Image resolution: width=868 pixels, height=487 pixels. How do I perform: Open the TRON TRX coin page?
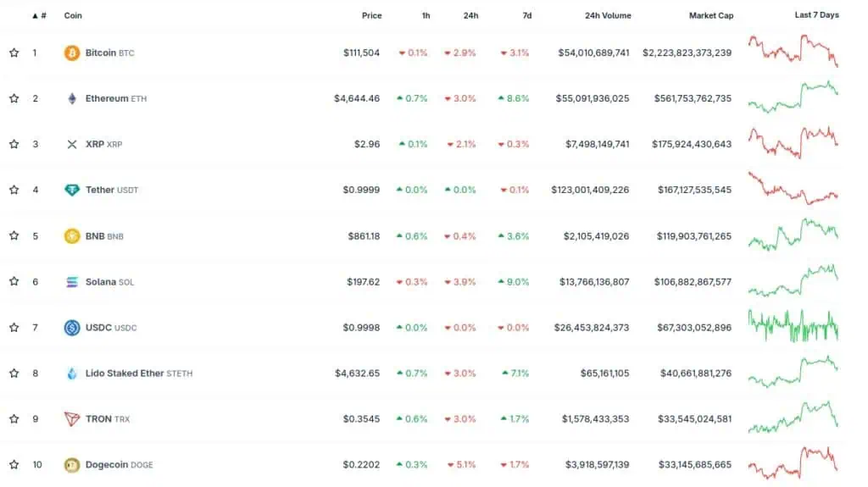pos(108,419)
